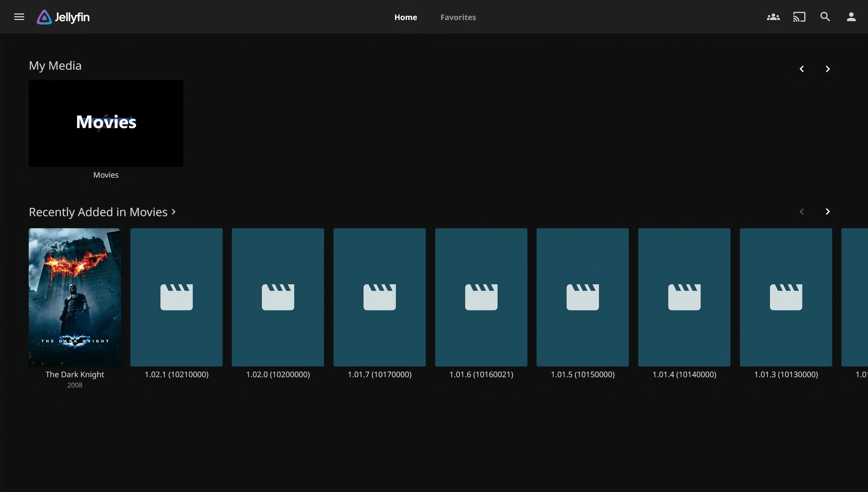This screenshot has height=492, width=868.
Task: Click the 1.01.7 (10170000) title text
Action: click(379, 374)
